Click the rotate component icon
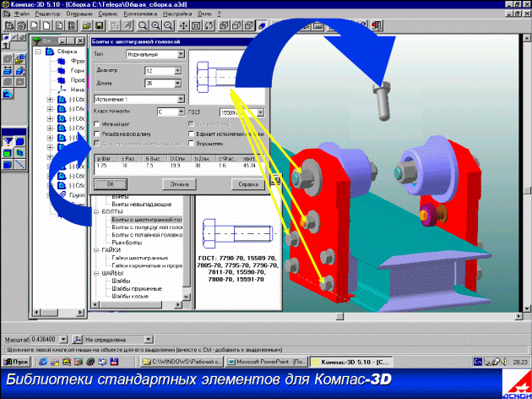 [x=20, y=71]
